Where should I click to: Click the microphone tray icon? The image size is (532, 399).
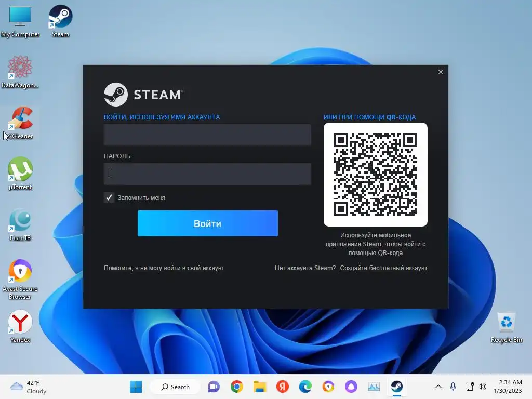pos(453,387)
